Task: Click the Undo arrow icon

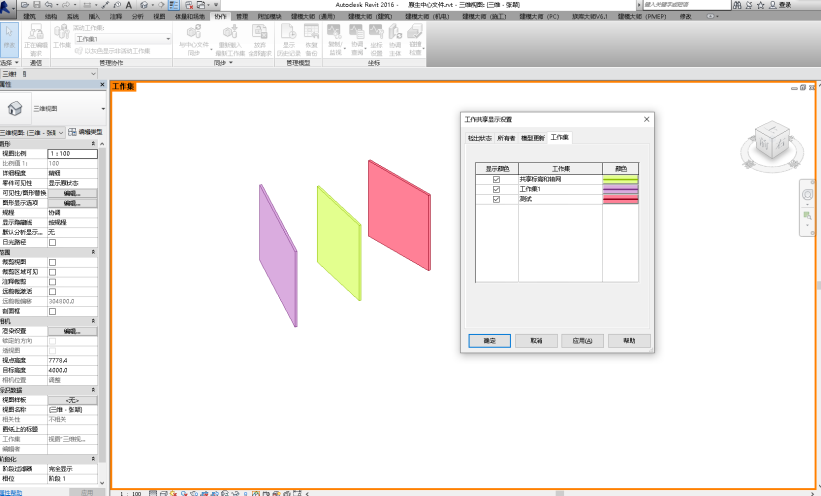Action: click(49, 5)
